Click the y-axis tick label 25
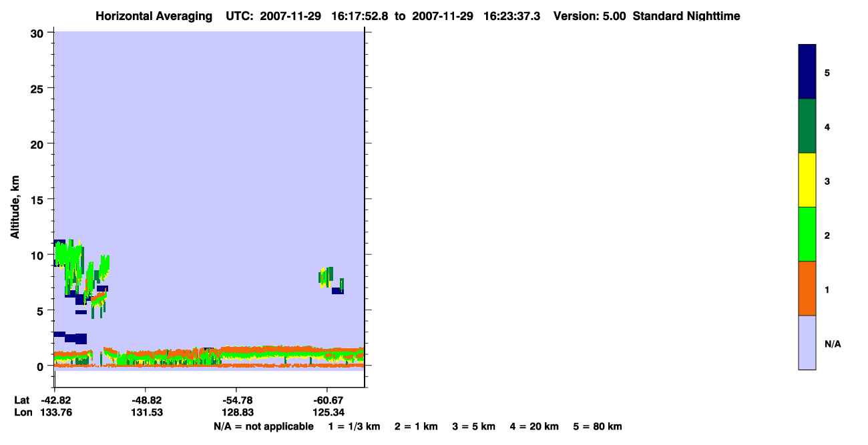 click(38, 88)
